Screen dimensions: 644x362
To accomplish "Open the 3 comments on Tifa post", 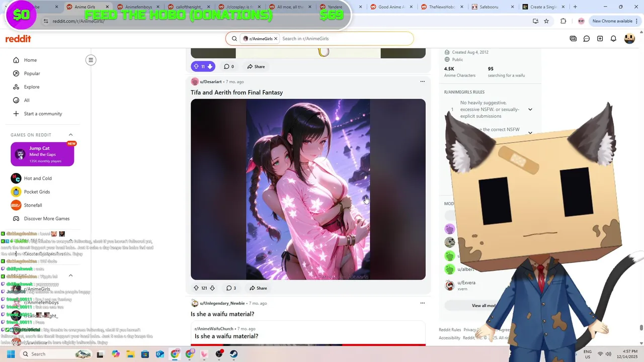I will pyautogui.click(x=231, y=288).
